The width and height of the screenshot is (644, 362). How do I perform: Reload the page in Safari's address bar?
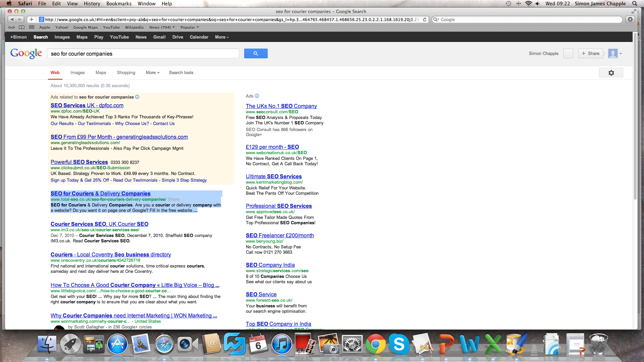click(425, 19)
